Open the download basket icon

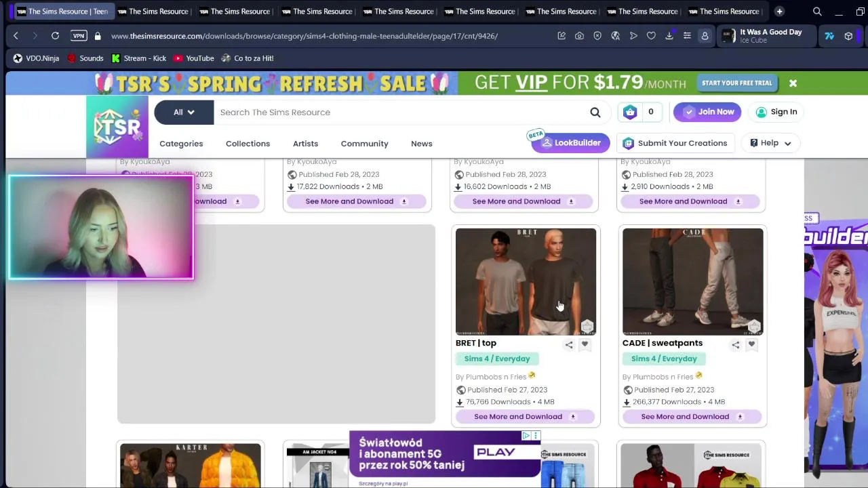tap(630, 112)
